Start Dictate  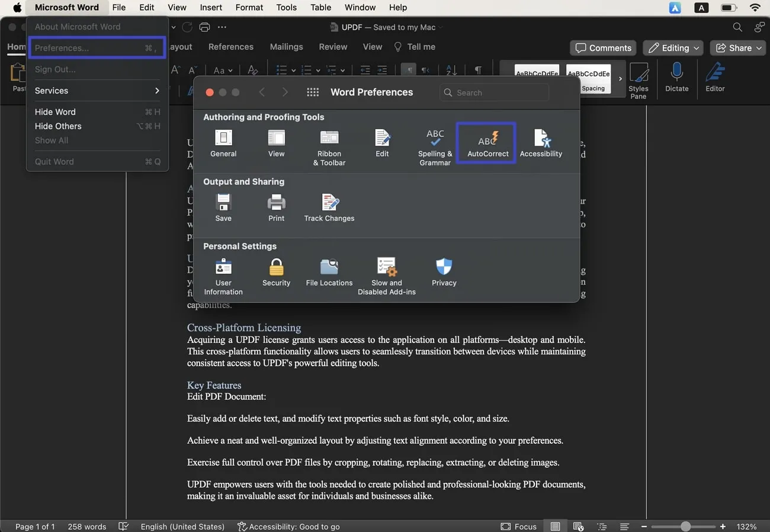click(676, 77)
